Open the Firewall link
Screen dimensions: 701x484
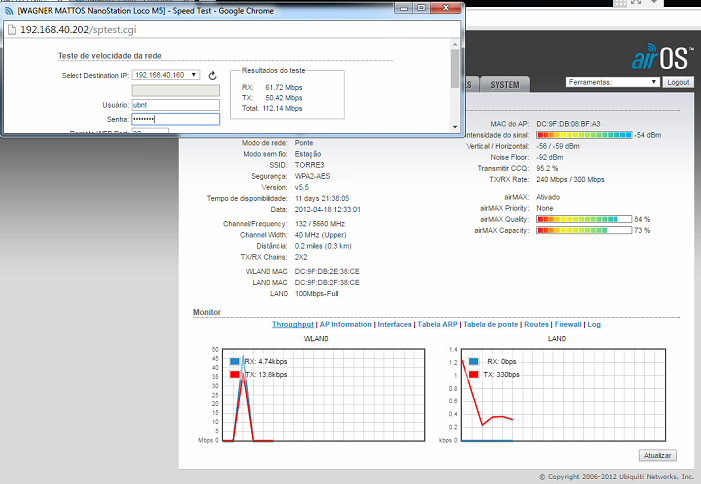click(x=568, y=324)
